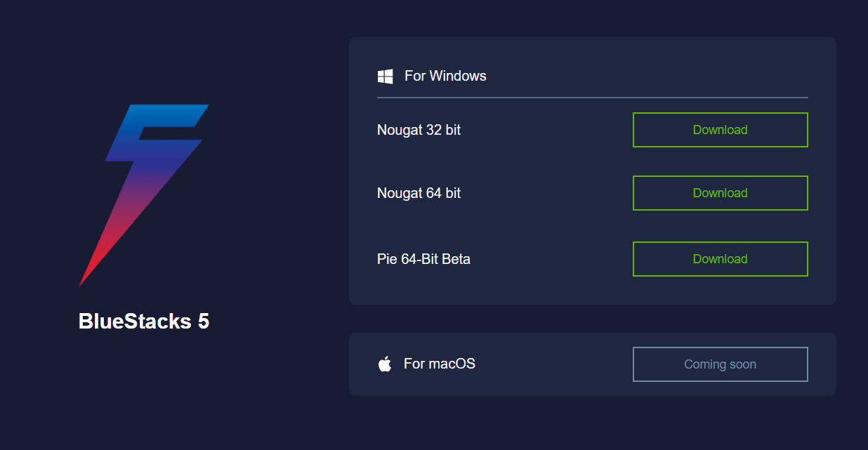Click the For Windows heading
Viewport: 868px width, 450px height.
click(445, 76)
